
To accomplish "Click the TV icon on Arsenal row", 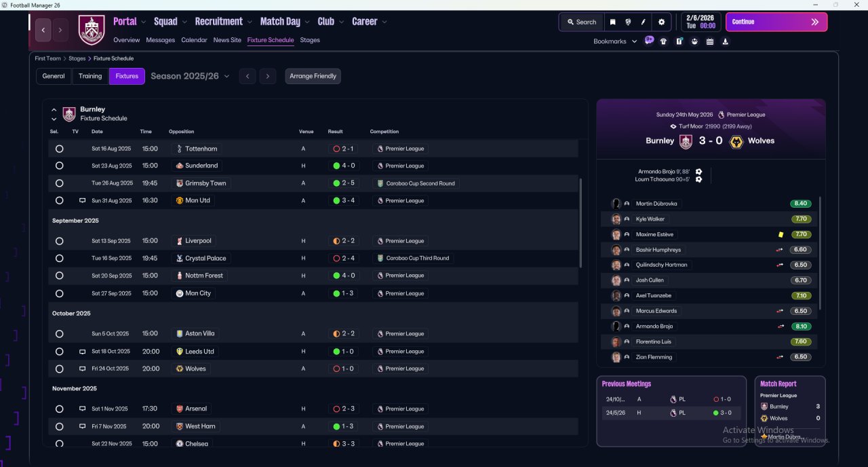I will pos(82,409).
